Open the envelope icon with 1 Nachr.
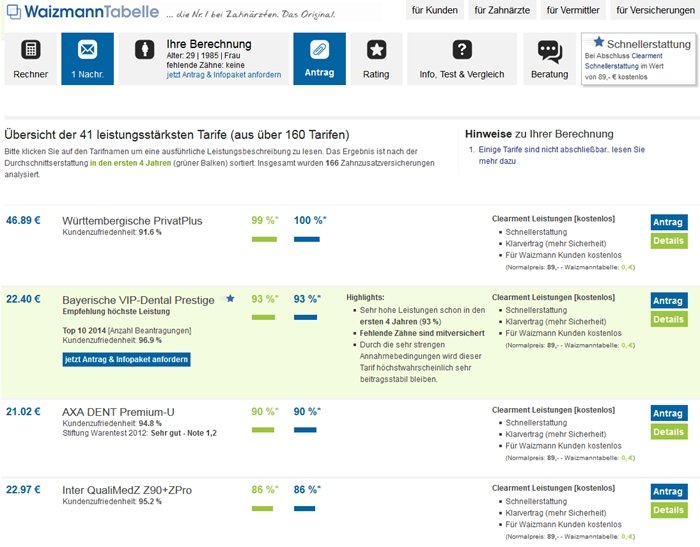Viewport: 700px width, 547px height. tap(88, 49)
